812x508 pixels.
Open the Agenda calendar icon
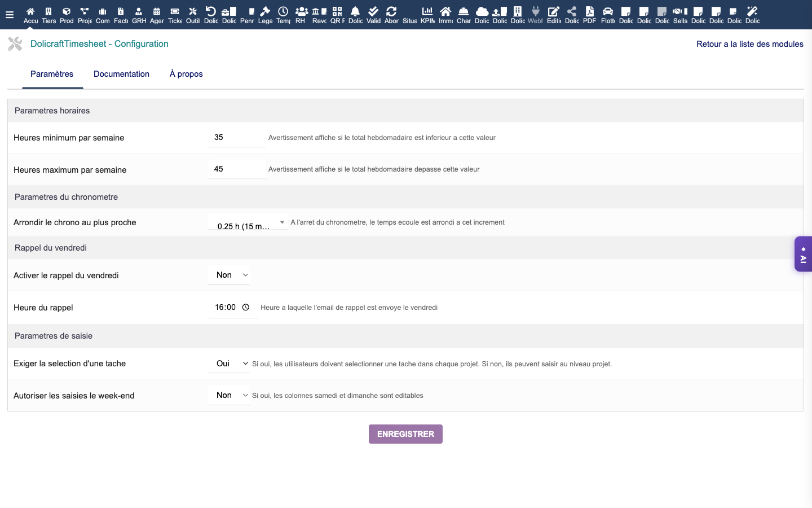pos(157,11)
